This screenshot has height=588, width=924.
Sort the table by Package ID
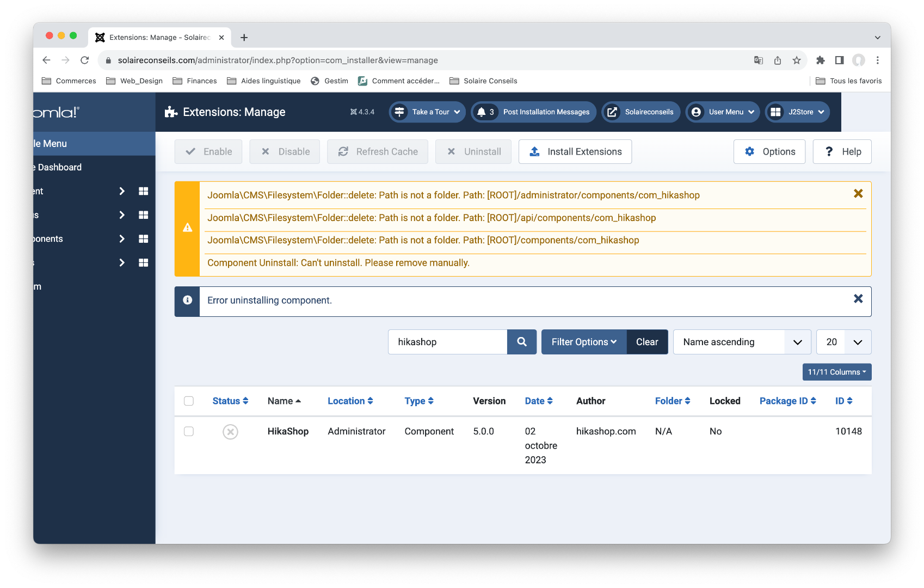tap(788, 401)
